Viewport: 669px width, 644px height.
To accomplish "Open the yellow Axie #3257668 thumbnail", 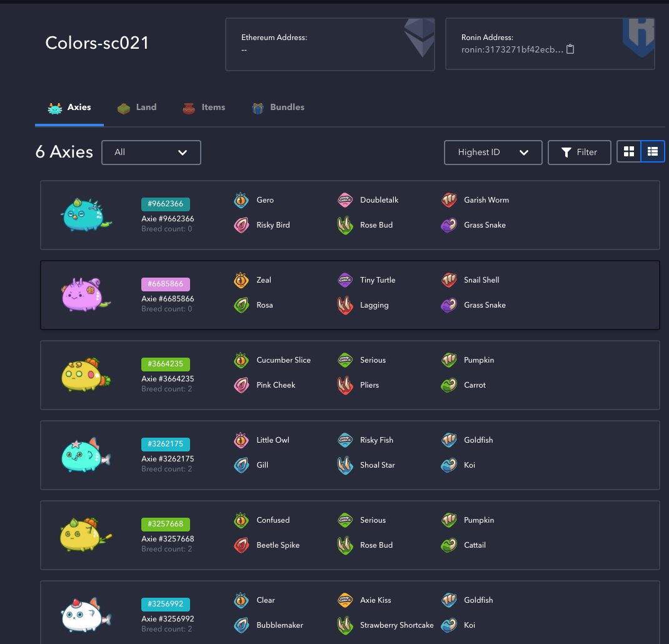I will (87, 535).
